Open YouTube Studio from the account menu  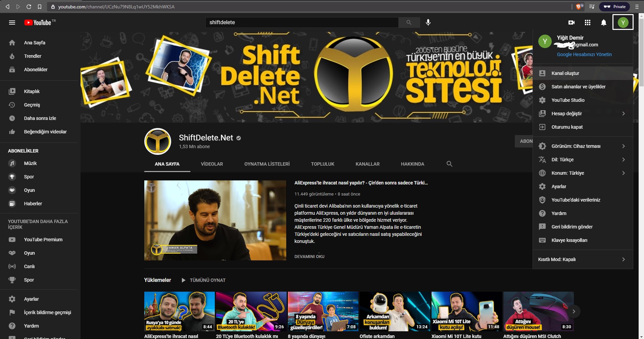click(x=567, y=100)
